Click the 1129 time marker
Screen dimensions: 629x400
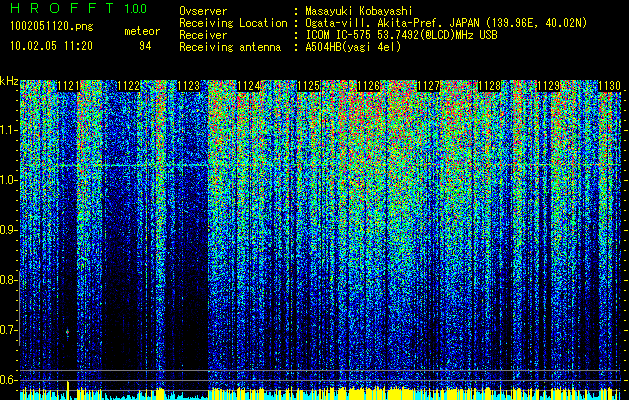click(549, 86)
